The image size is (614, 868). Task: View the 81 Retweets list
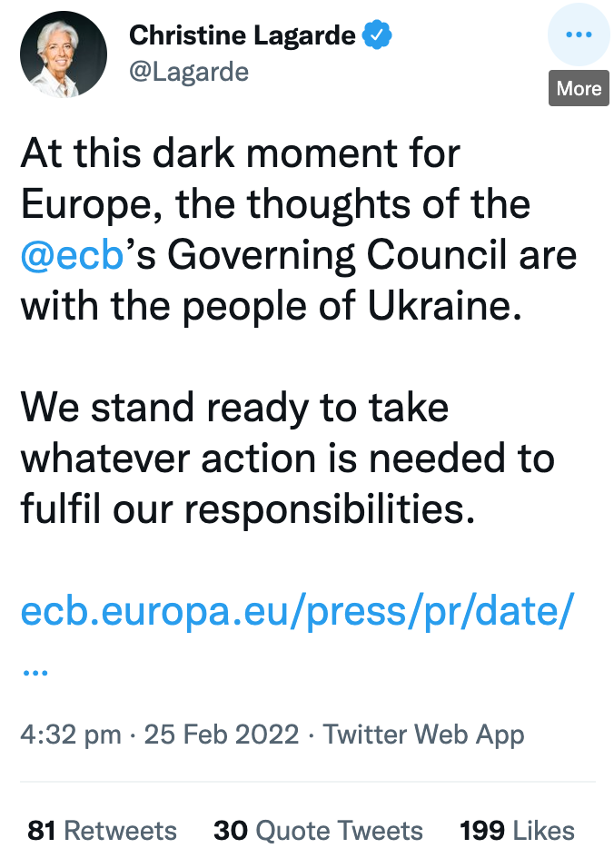tap(103, 831)
